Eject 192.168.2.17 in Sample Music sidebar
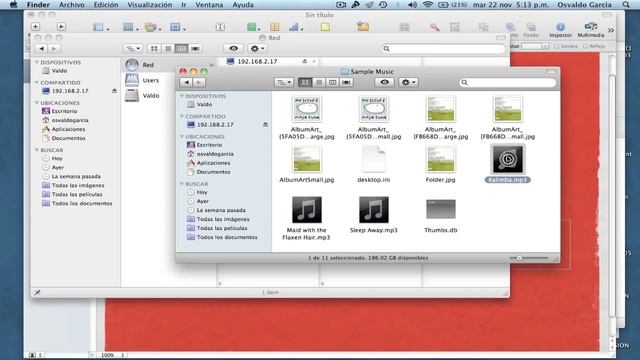This screenshot has height=360, width=640. point(265,124)
